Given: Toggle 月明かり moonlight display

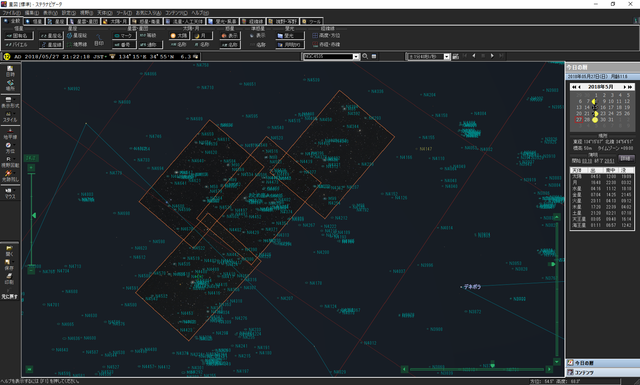Looking at the screenshot, I should (290, 45).
